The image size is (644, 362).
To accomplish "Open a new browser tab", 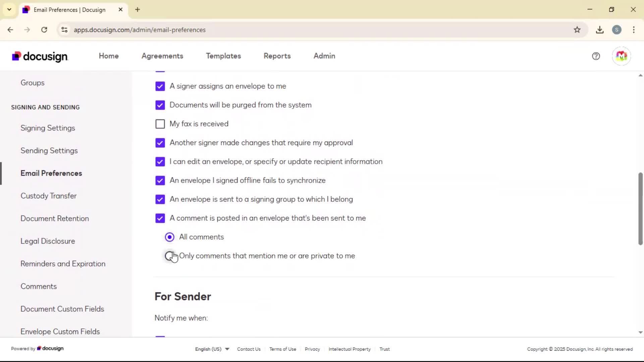I will 138,10.
